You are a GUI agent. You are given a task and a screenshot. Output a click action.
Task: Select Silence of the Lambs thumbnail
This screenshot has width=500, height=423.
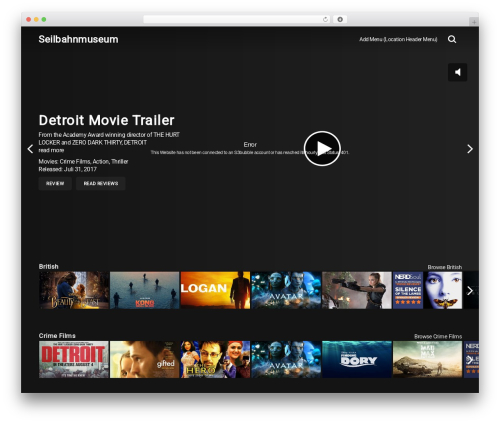[428, 290]
